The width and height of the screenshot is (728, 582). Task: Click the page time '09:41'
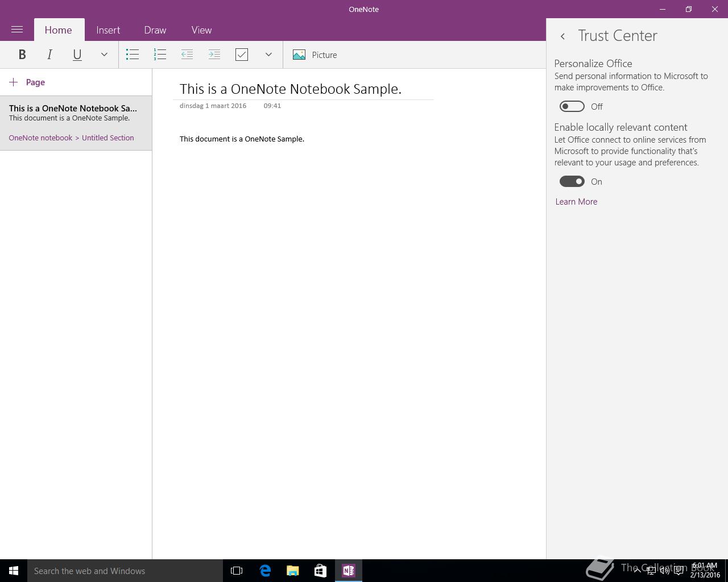[272, 106]
